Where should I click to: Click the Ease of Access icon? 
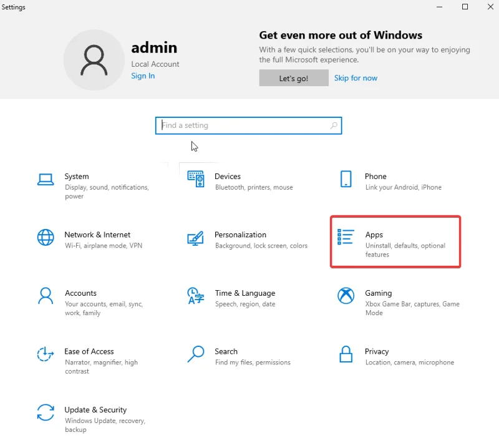(x=45, y=354)
